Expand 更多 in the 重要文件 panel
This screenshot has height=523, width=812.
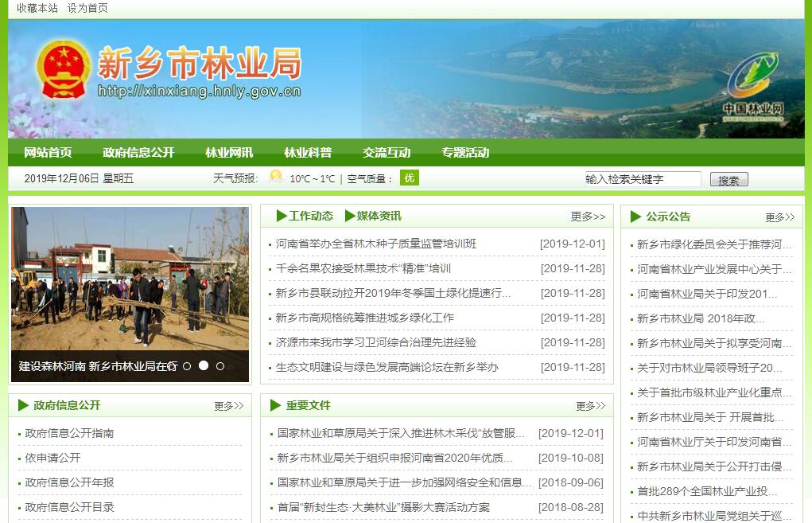(x=590, y=406)
